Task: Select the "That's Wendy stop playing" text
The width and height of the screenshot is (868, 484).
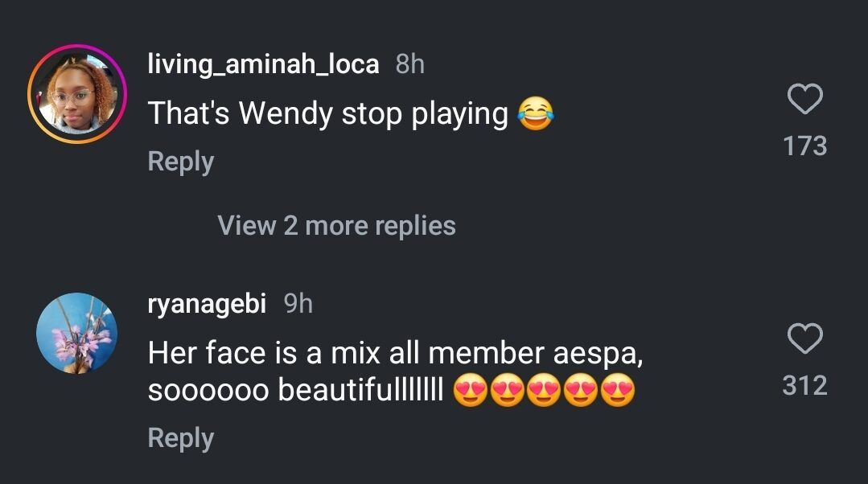Action: click(327, 114)
